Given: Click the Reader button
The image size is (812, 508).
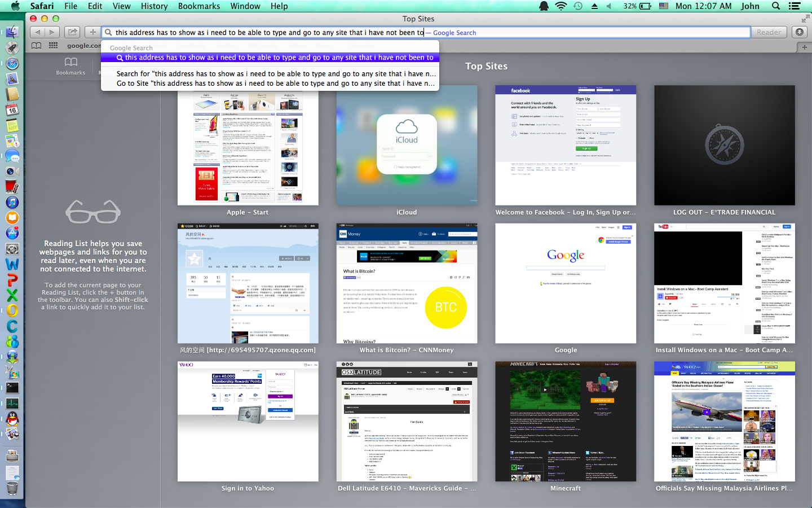Looking at the screenshot, I should 769,32.
